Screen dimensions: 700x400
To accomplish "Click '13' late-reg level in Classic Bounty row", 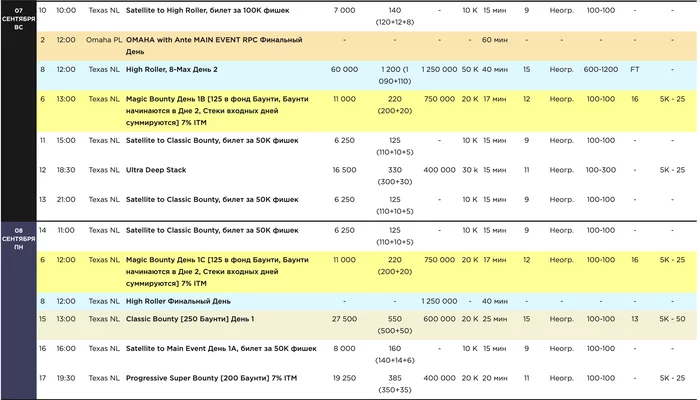I will [634, 319].
